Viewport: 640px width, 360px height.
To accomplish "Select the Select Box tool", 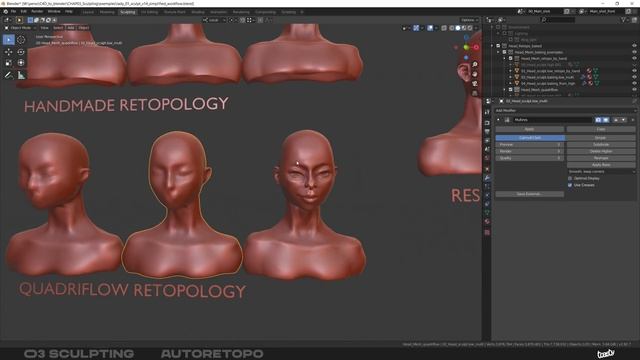I will point(9,40).
